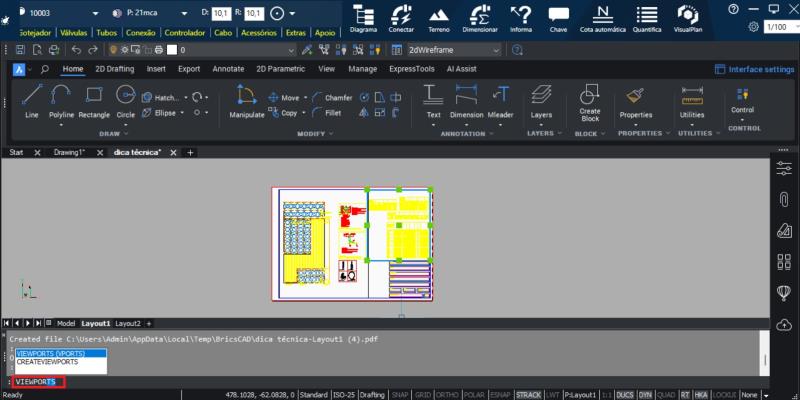Open the Layers panel button
Screen dimensions: 800x400
coord(541,100)
